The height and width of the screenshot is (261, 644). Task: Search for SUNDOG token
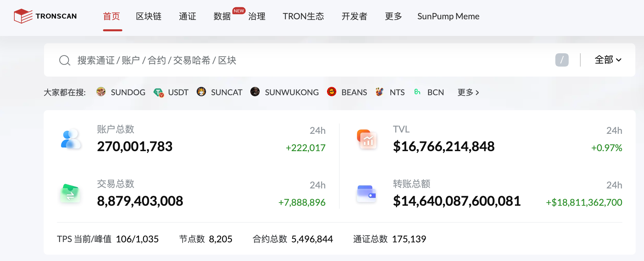coord(128,92)
